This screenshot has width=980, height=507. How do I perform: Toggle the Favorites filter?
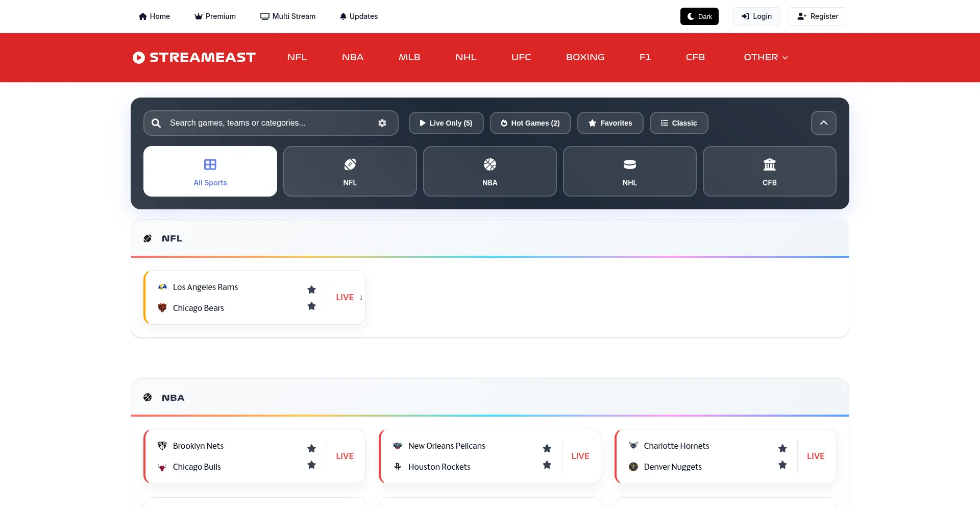(x=610, y=123)
